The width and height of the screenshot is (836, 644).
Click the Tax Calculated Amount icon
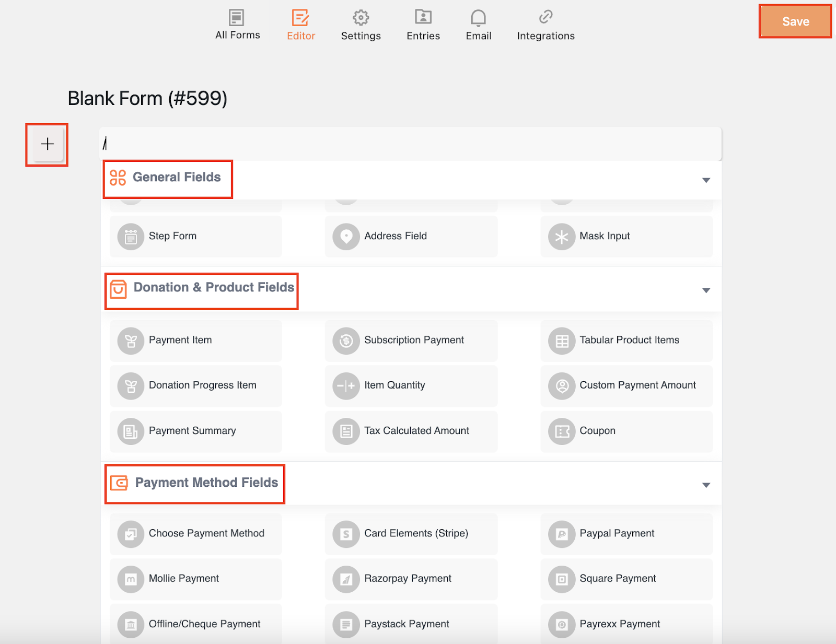coord(346,431)
